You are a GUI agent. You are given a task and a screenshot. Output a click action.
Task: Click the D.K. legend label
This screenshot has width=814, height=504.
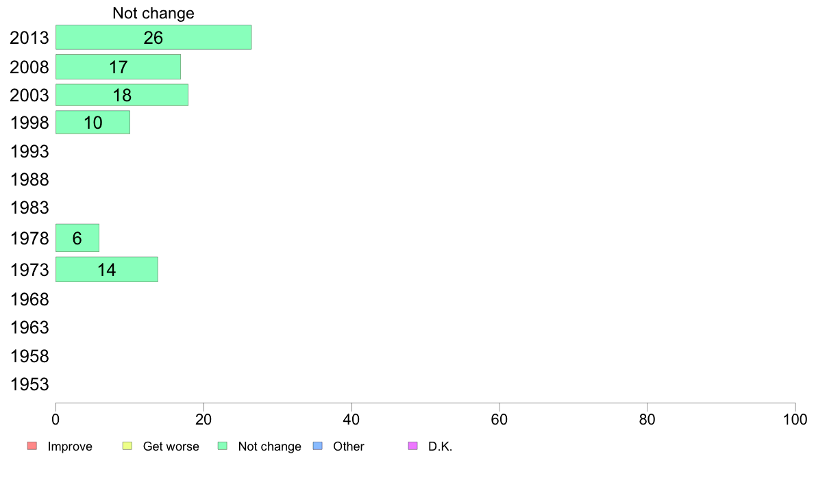[x=440, y=446]
